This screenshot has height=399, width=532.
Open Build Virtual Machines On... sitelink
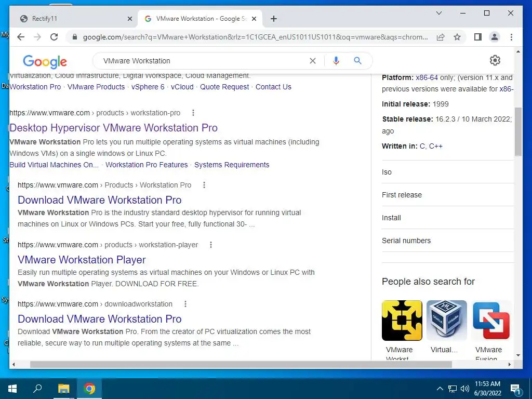[54, 165]
